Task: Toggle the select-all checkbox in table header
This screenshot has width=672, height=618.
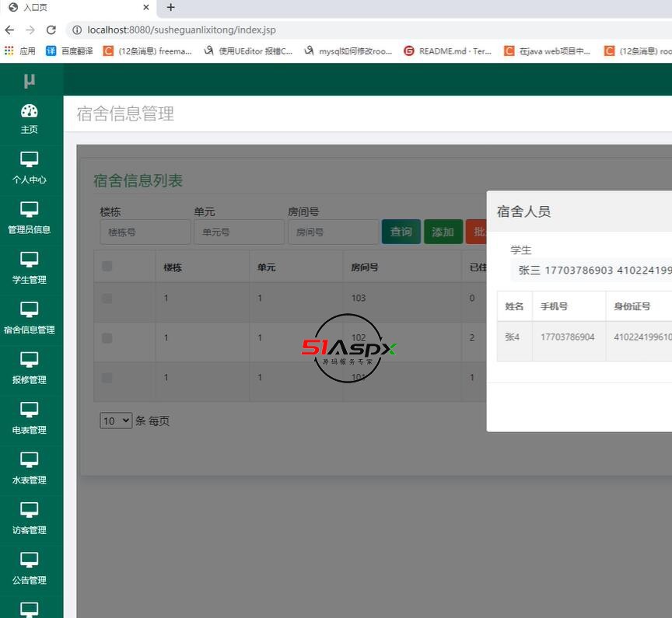Action: (x=107, y=267)
